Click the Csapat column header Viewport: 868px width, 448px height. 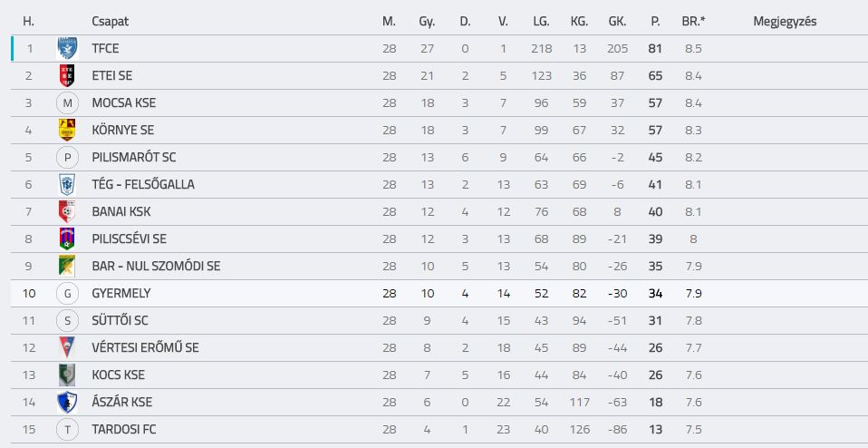[x=111, y=22]
